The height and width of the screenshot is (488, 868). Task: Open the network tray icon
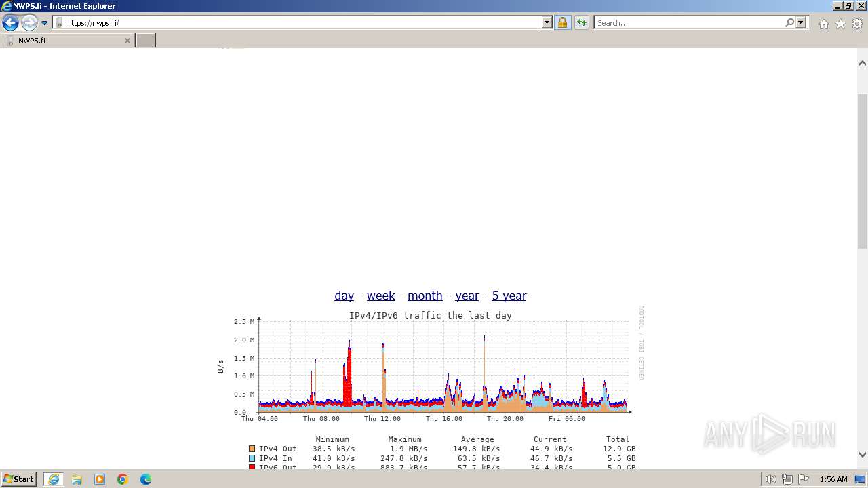pos(787,479)
